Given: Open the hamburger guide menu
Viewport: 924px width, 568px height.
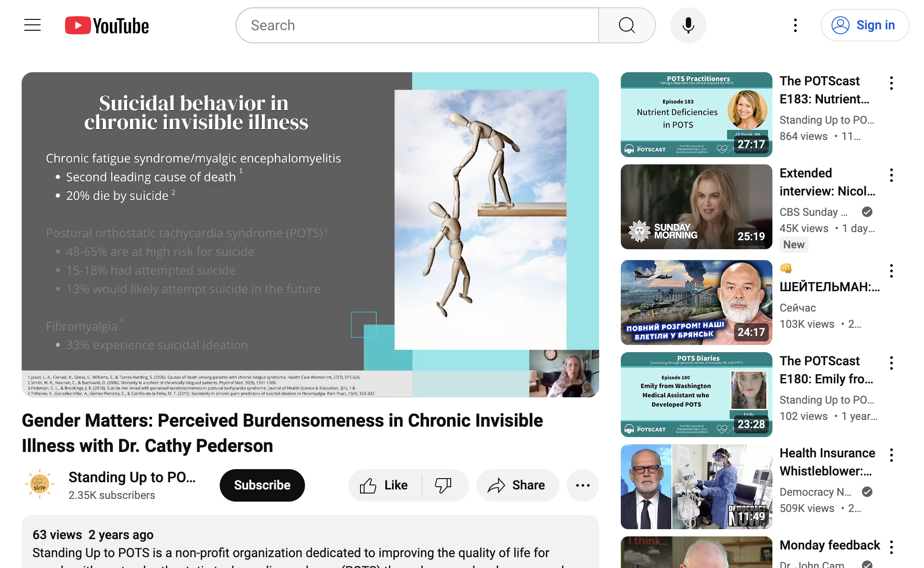Looking at the screenshot, I should [x=32, y=25].
